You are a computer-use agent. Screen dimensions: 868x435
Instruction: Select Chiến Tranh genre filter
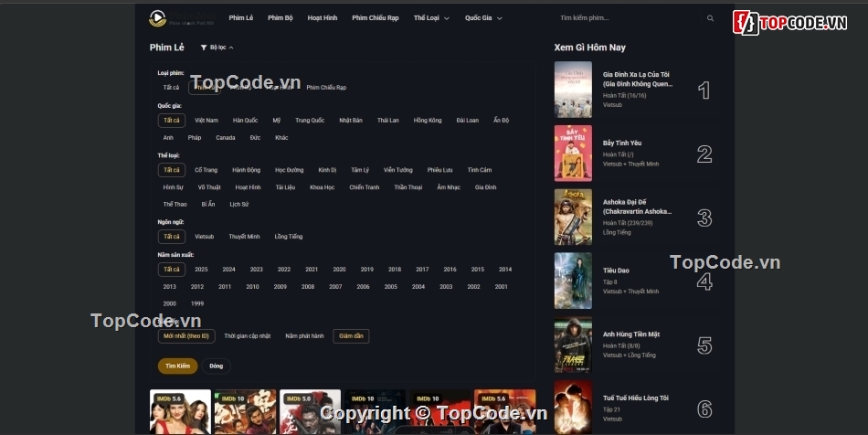pos(365,187)
